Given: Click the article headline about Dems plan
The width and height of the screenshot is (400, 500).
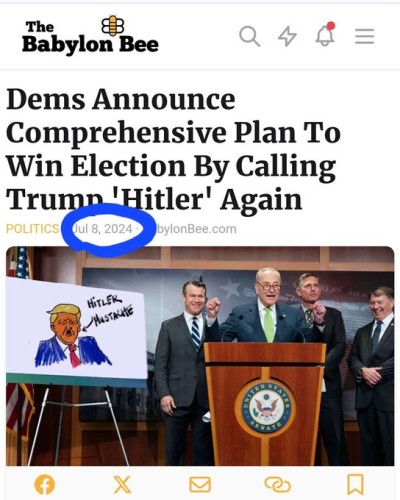Looking at the screenshot, I should click(x=173, y=149).
